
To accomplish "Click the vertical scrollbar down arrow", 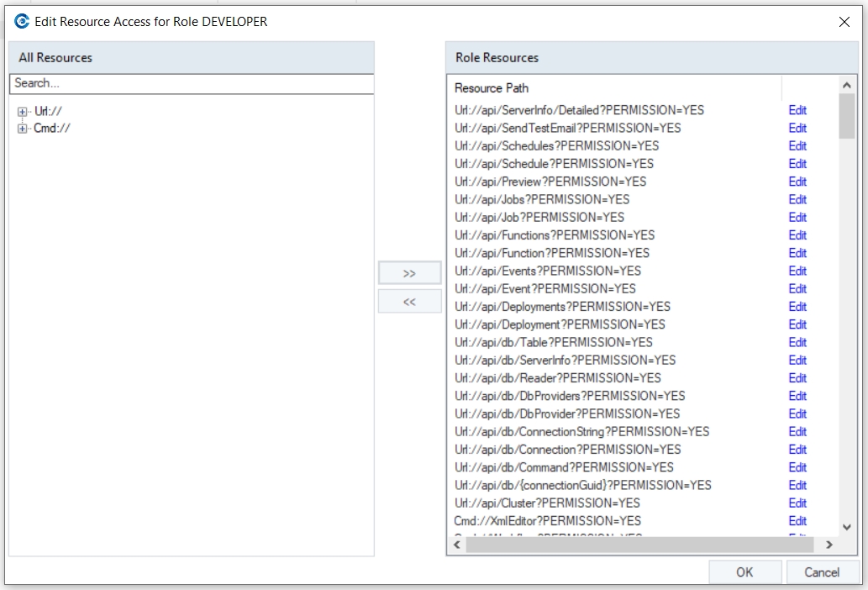I will pyautogui.click(x=846, y=528).
